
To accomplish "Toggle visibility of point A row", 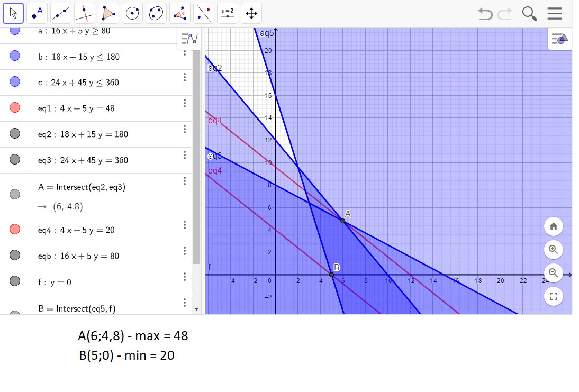I will tap(15, 194).
